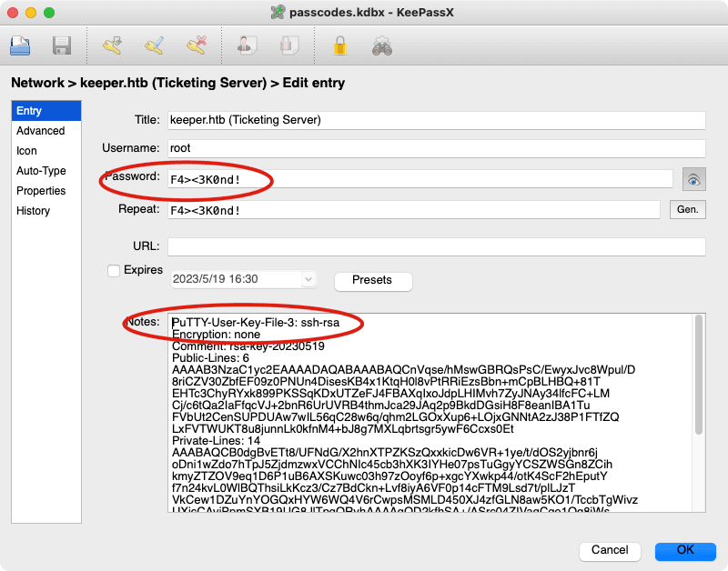Edit entry key with pencil icon
This screenshot has width=728, height=571.
pyautogui.click(x=154, y=46)
